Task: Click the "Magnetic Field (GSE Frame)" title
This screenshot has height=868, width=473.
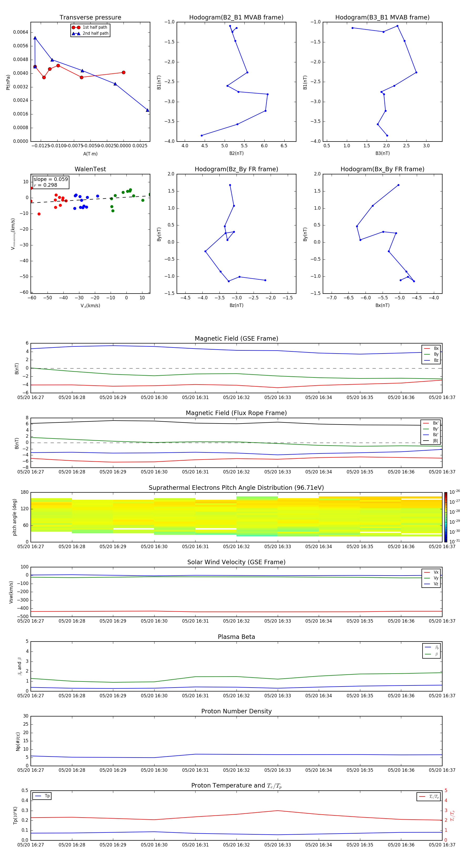Action: (x=236, y=339)
